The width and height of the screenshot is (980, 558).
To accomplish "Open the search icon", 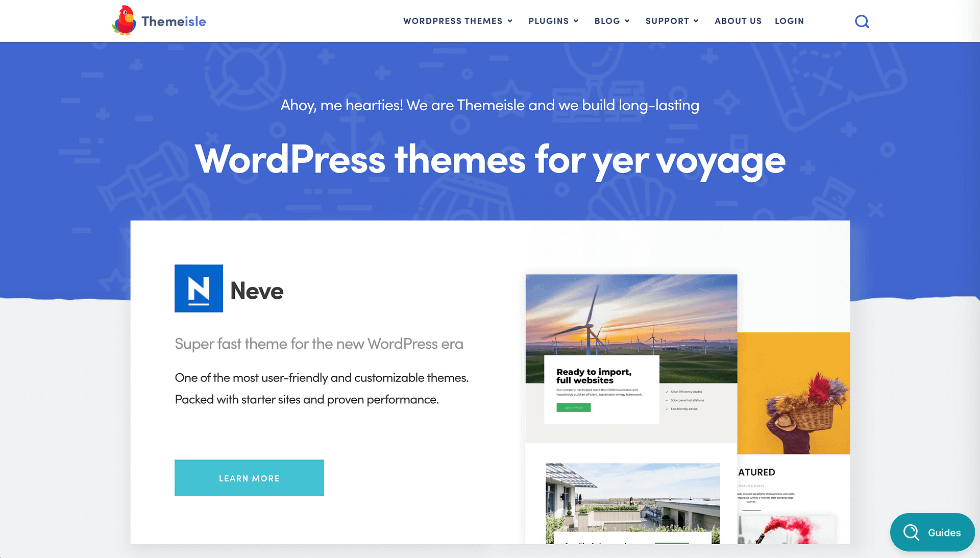I will click(x=862, y=21).
